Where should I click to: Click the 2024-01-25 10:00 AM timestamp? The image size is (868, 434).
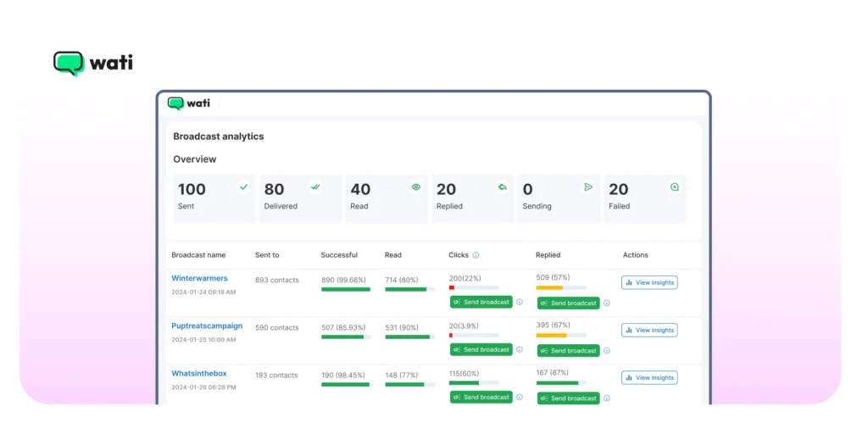tap(203, 339)
